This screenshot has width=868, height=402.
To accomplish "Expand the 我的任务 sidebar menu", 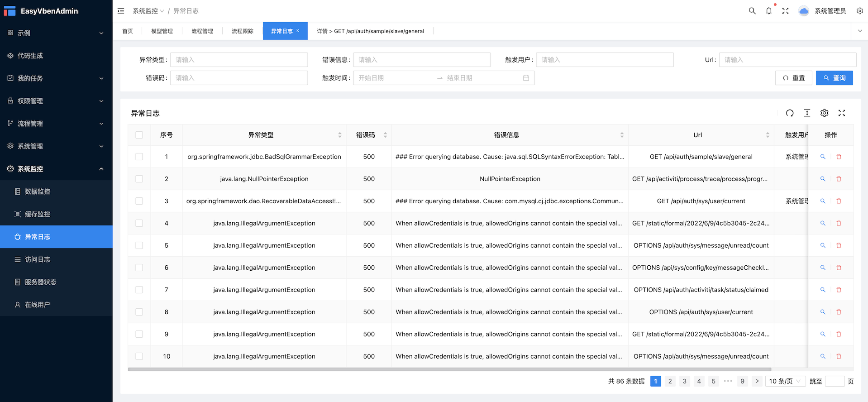I will (56, 78).
